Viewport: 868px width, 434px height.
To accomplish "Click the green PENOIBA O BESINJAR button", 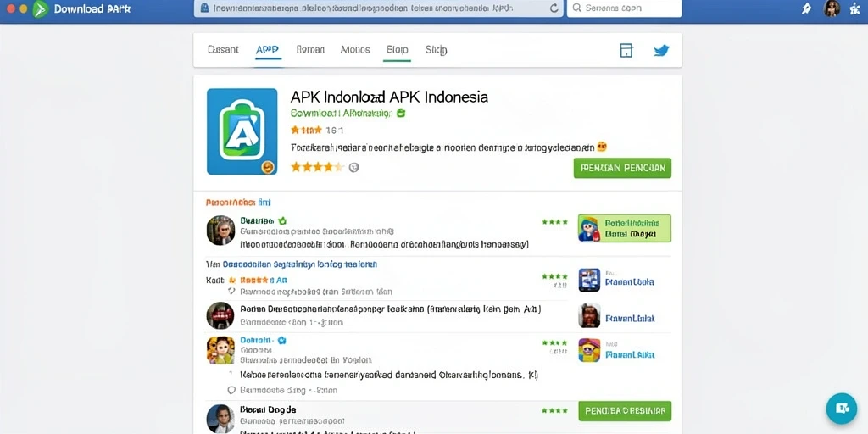I will (x=625, y=411).
